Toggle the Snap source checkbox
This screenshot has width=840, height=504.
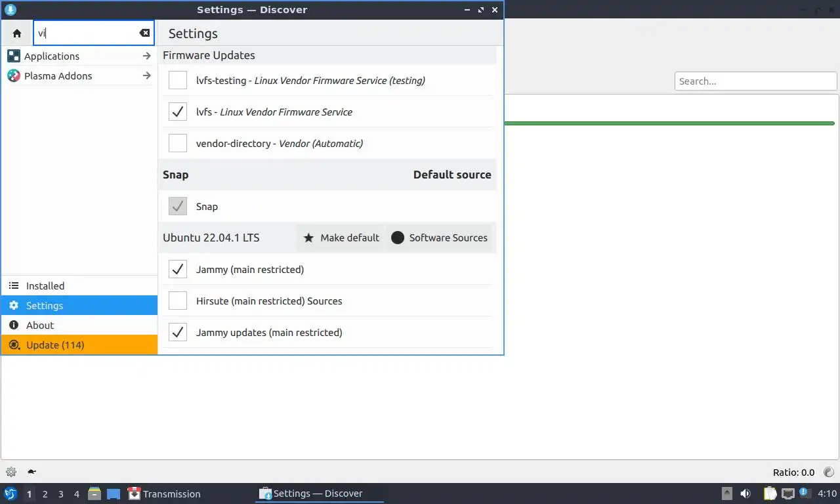(x=178, y=206)
